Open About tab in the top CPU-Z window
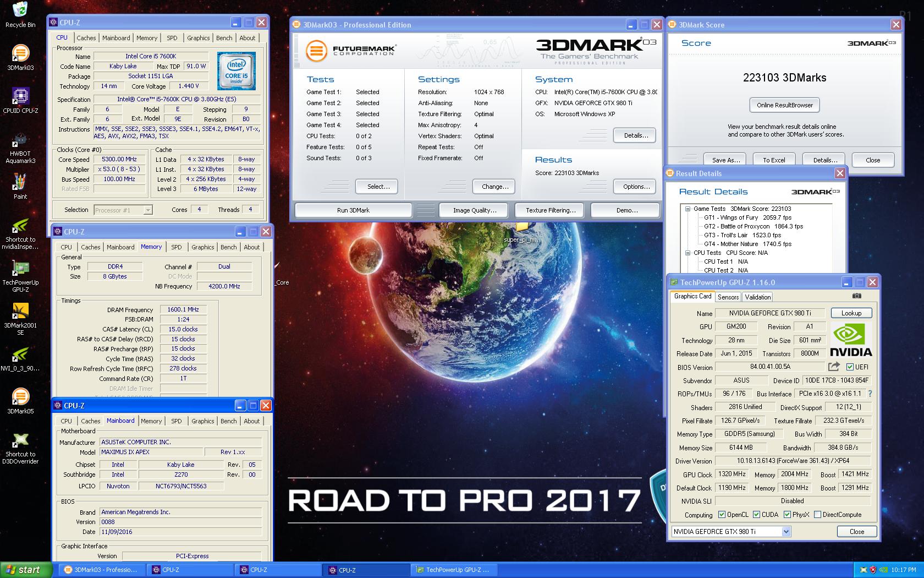The width and height of the screenshot is (924, 578). click(x=247, y=38)
